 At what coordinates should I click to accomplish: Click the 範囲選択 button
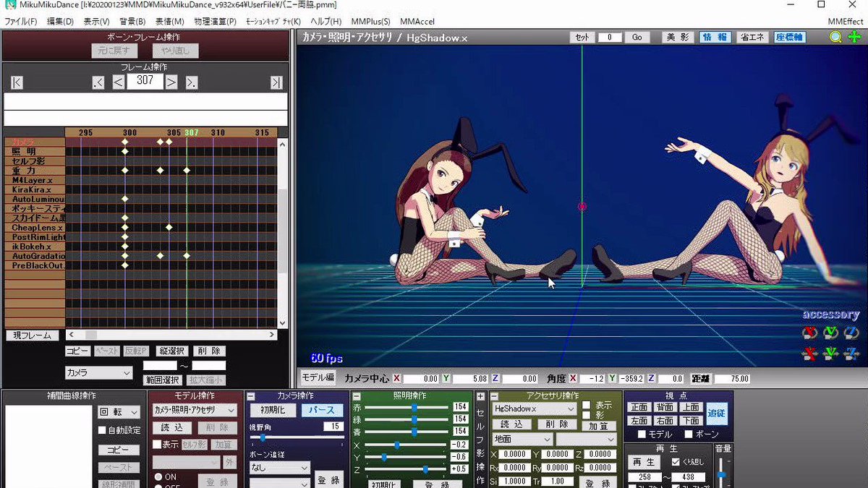(x=162, y=380)
